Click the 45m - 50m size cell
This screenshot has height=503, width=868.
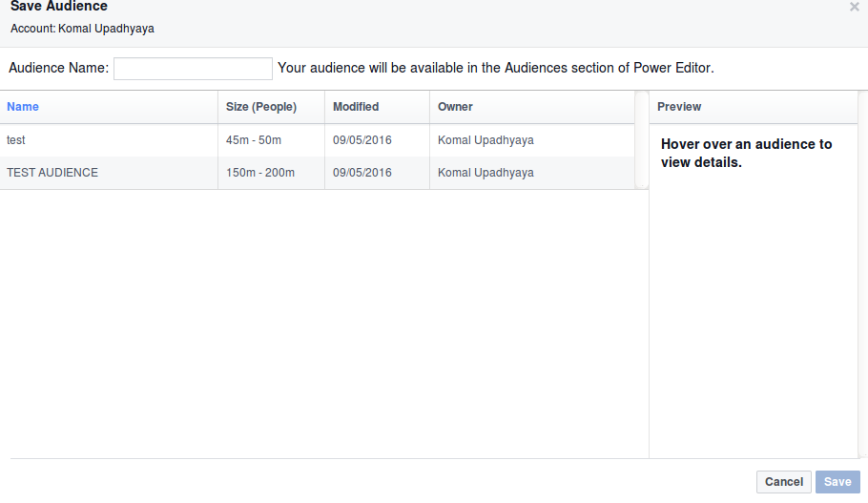(254, 140)
